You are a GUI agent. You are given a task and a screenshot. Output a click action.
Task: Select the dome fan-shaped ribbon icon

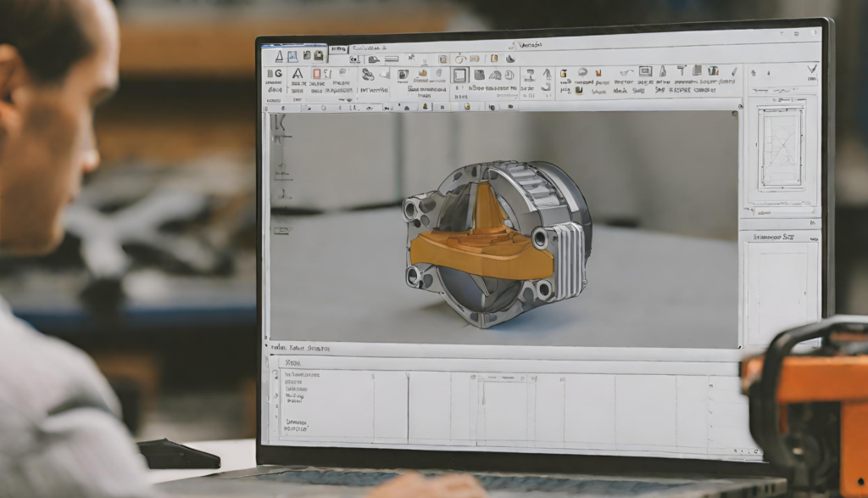click(495, 75)
